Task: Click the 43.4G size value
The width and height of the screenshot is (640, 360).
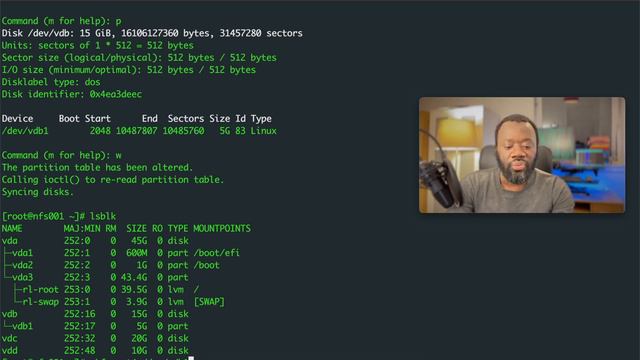Action: point(133,278)
